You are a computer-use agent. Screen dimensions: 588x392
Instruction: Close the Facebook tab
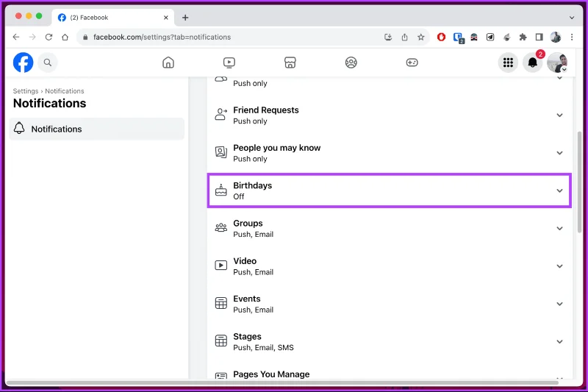click(166, 18)
